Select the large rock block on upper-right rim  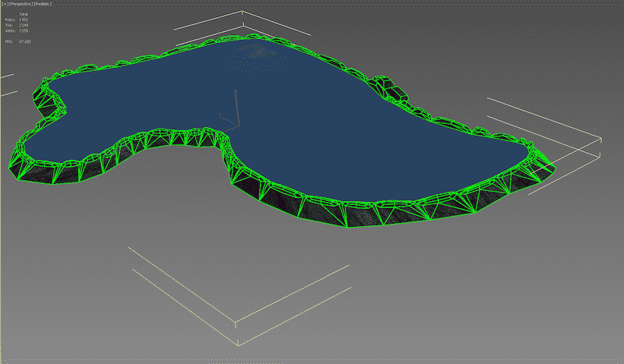click(x=390, y=88)
